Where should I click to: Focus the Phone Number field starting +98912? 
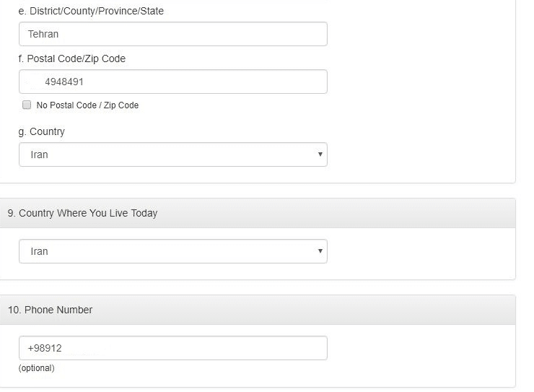click(x=173, y=348)
